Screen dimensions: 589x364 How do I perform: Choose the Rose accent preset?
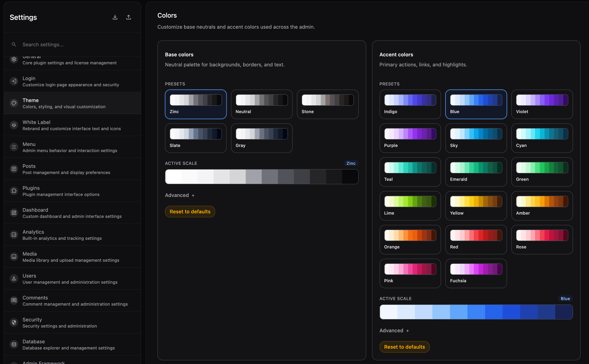point(542,239)
